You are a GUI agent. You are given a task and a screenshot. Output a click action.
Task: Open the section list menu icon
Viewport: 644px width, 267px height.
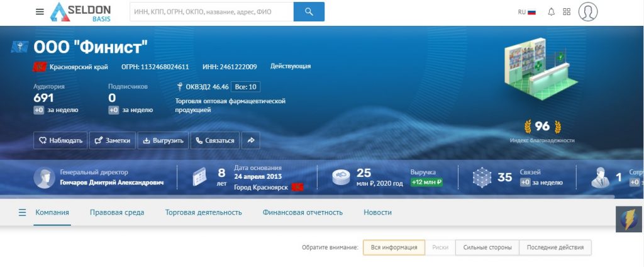(22, 213)
